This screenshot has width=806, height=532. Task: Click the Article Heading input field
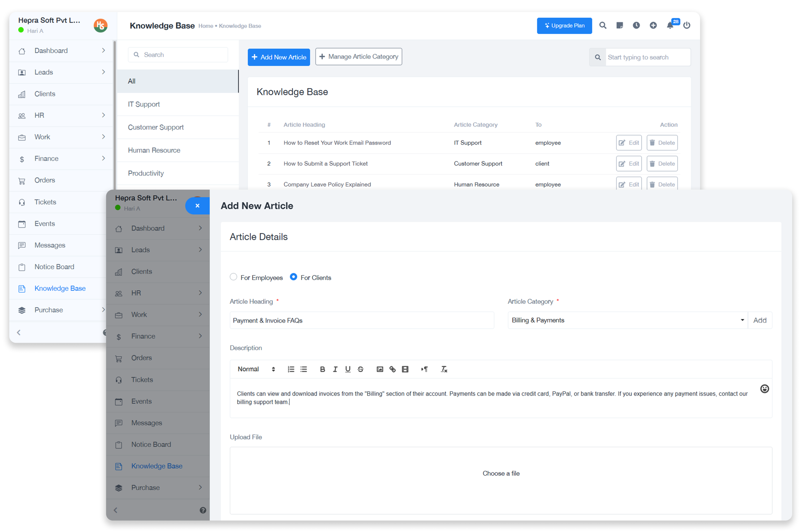click(x=362, y=320)
